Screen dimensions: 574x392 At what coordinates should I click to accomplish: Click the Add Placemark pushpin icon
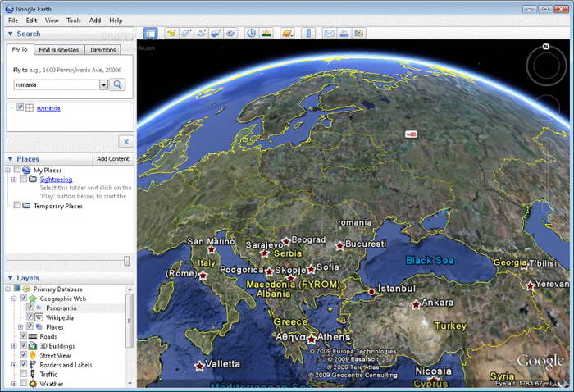coord(171,34)
